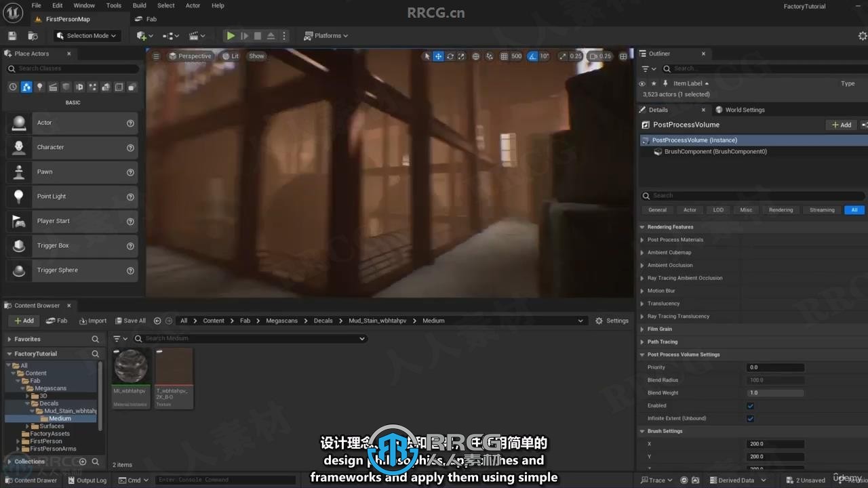Click the green Play button
Screen dimensions: 868x488
(231, 36)
